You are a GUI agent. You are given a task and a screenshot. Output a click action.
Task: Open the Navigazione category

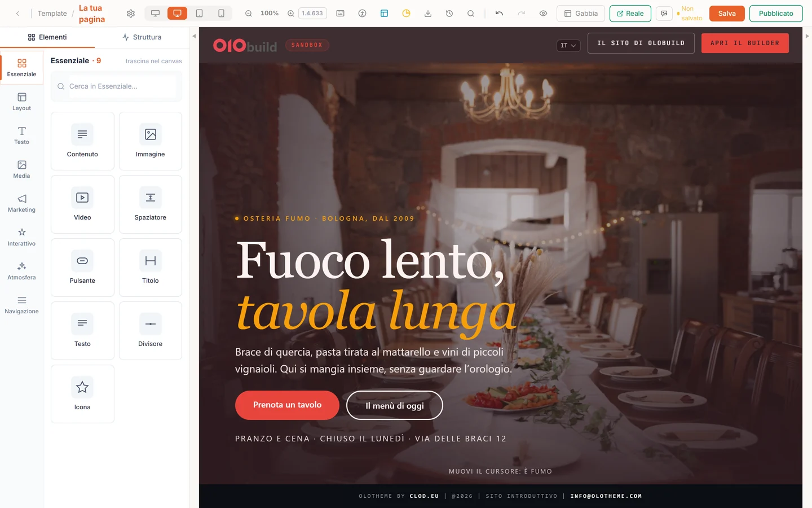(x=21, y=305)
